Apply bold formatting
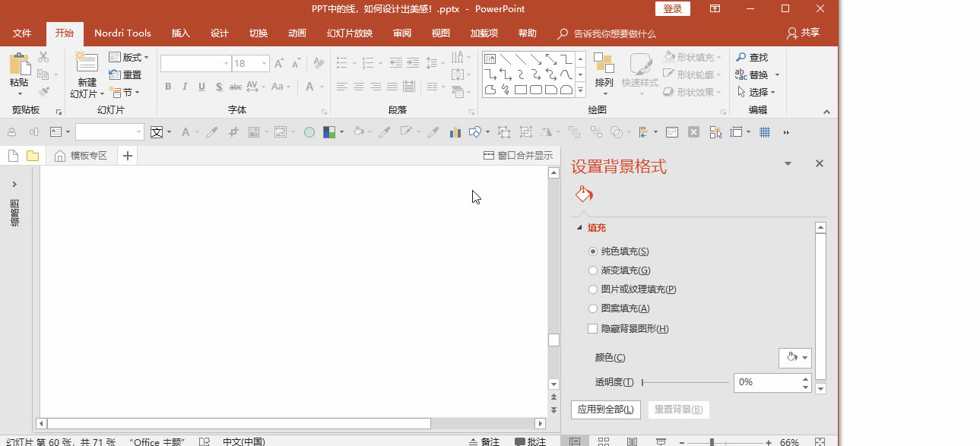The height and width of the screenshot is (446, 980). pos(167,87)
